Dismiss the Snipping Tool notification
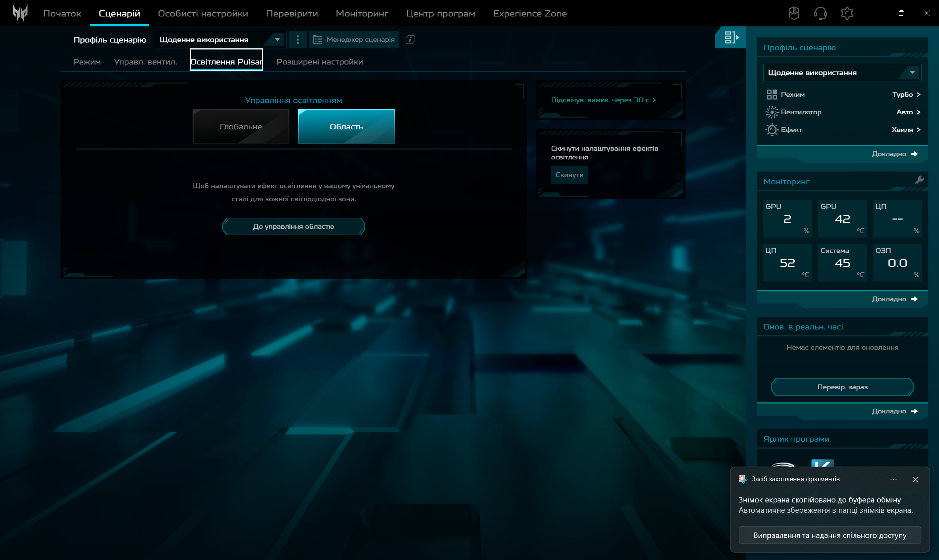Image resolution: width=939 pixels, height=560 pixels. point(915,479)
